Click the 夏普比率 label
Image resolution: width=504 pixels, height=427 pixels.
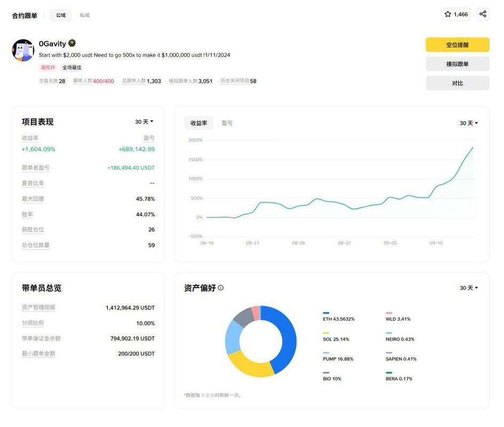pos(33,183)
